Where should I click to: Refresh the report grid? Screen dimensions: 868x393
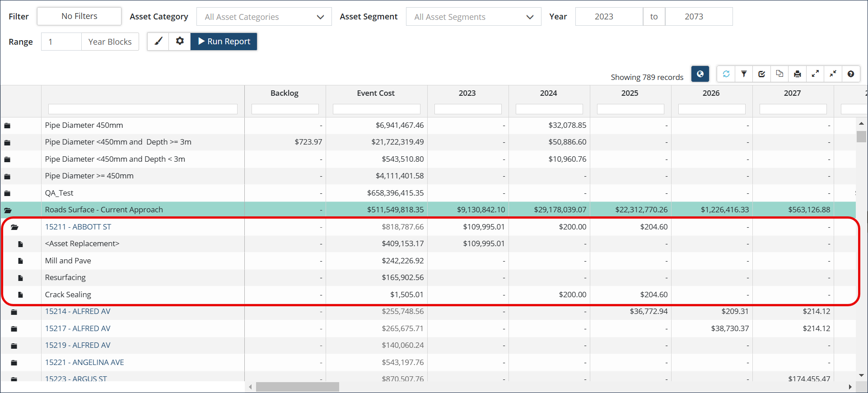coord(726,74)
